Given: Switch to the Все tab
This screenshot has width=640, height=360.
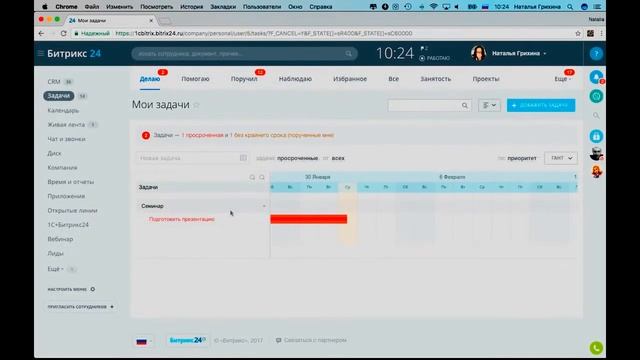Looking at the screenshot, I should [393, 79].
